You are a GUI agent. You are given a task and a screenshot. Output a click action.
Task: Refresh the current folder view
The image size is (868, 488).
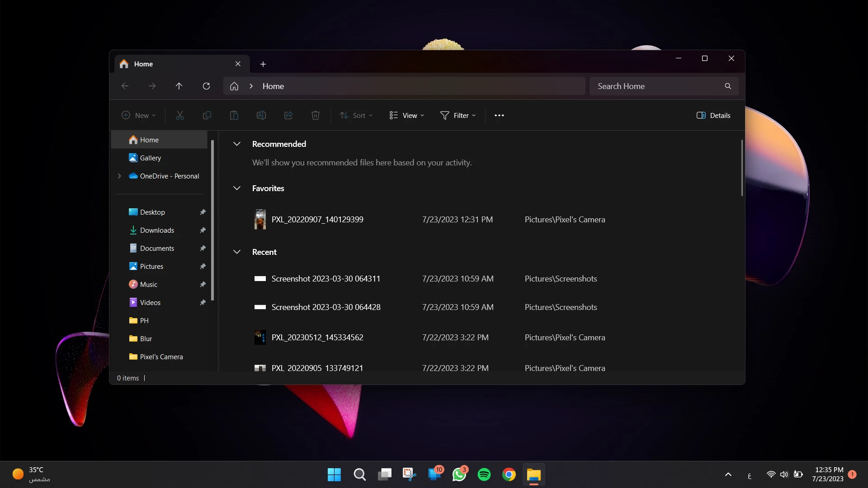[x=206, y=86]
